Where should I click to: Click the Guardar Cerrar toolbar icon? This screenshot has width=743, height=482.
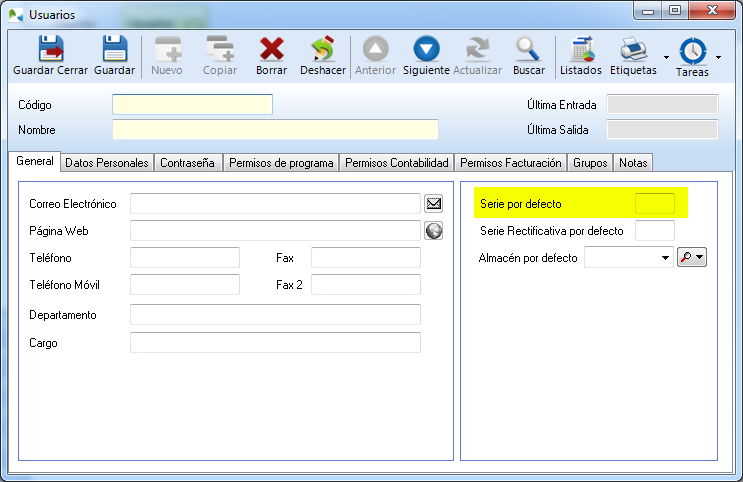click(49, 49)
